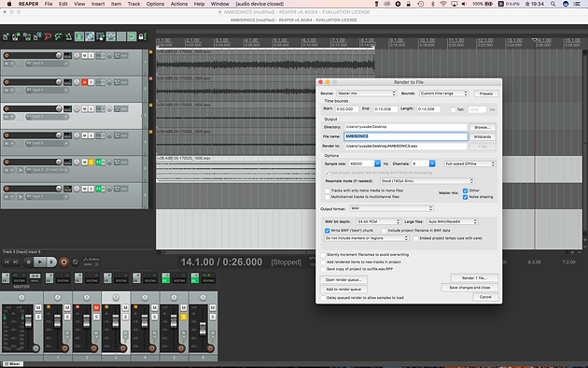Toggle the metronome toolbar icon
Image resolution: width=588 pixels, height=368 pixels.
pyautogui.click(x=69, y=36)
